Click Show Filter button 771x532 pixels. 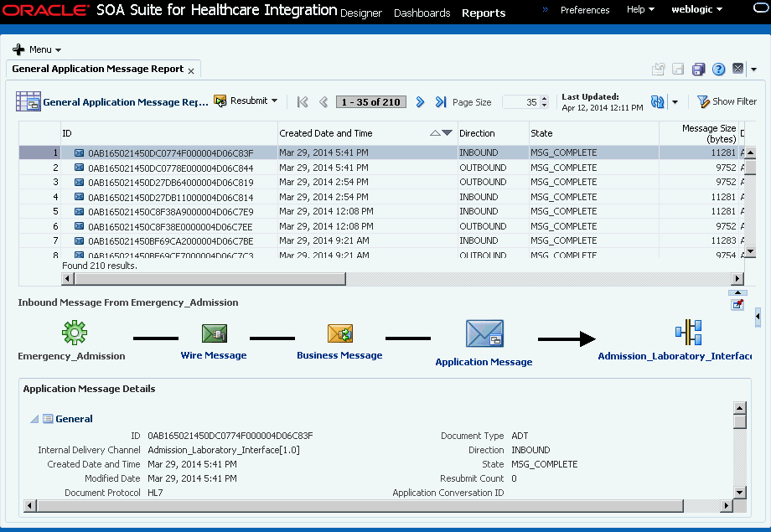727,101
